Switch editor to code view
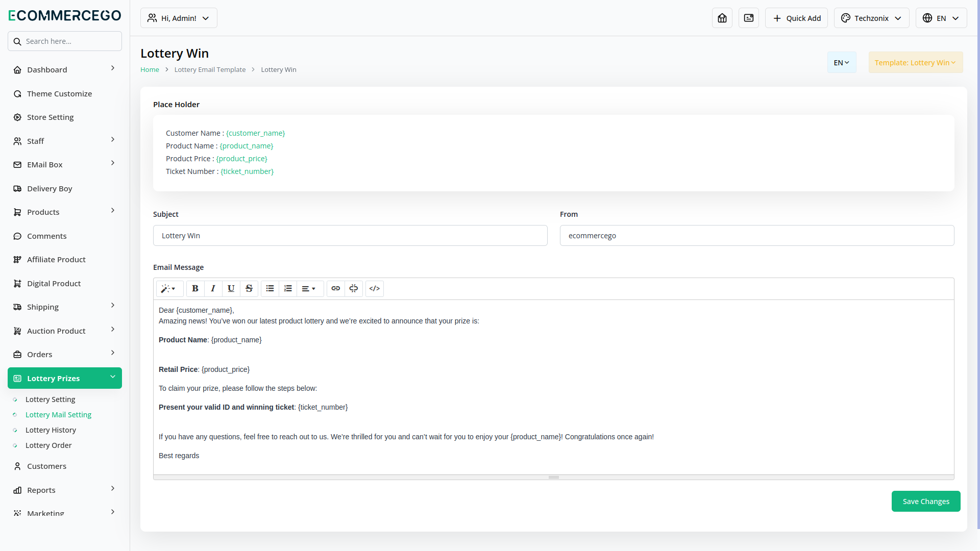 pos(375,289)
